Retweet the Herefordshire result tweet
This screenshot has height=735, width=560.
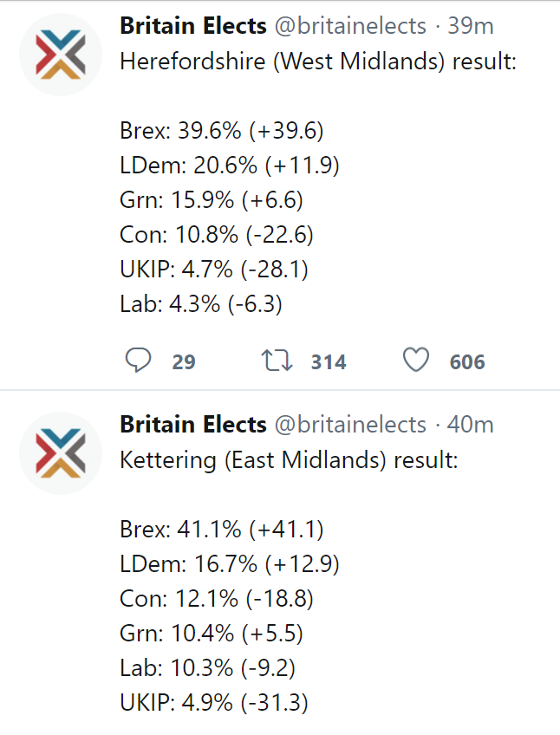click(277, 361)
